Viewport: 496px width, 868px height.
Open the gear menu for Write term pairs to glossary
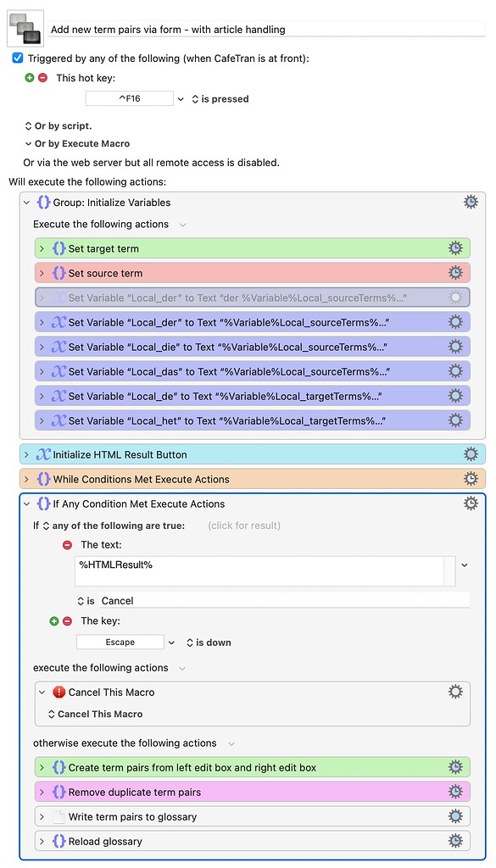pyautogui.click(x=455, y=816)
